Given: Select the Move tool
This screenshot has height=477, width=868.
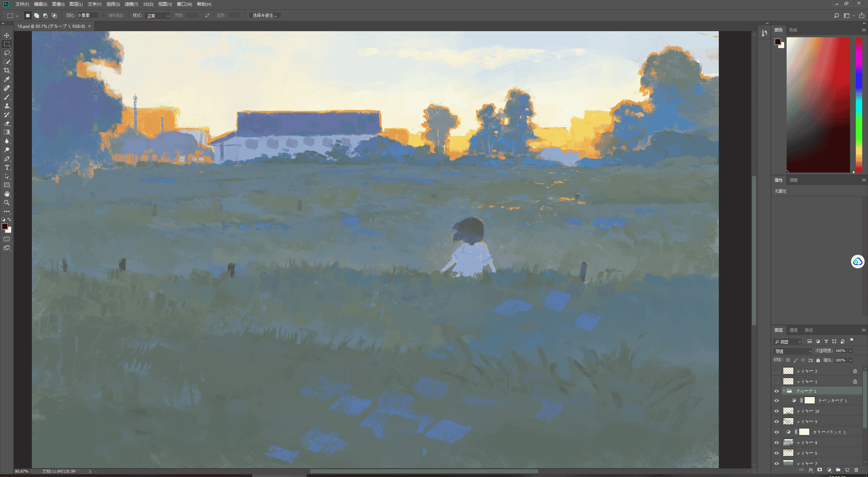Looking at the screenshot, I should pos(7,35).
